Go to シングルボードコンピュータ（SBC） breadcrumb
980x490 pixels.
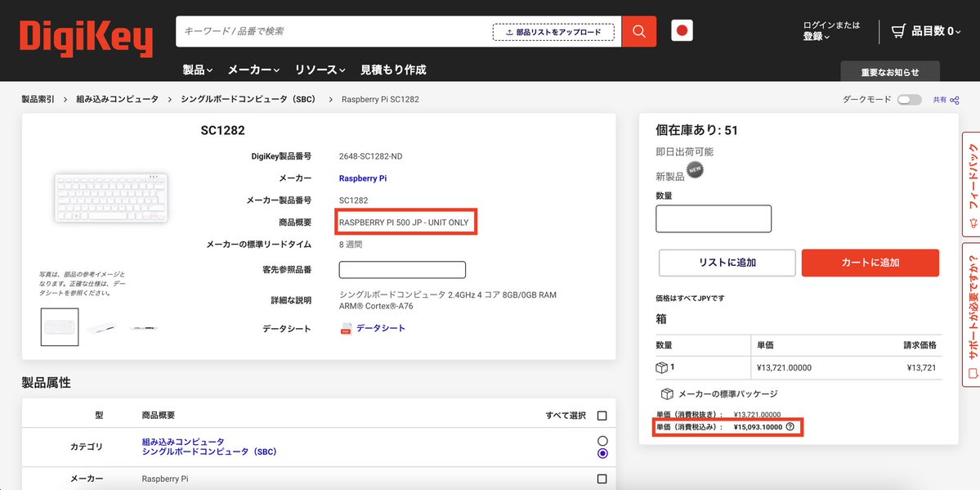coord(248,100)
